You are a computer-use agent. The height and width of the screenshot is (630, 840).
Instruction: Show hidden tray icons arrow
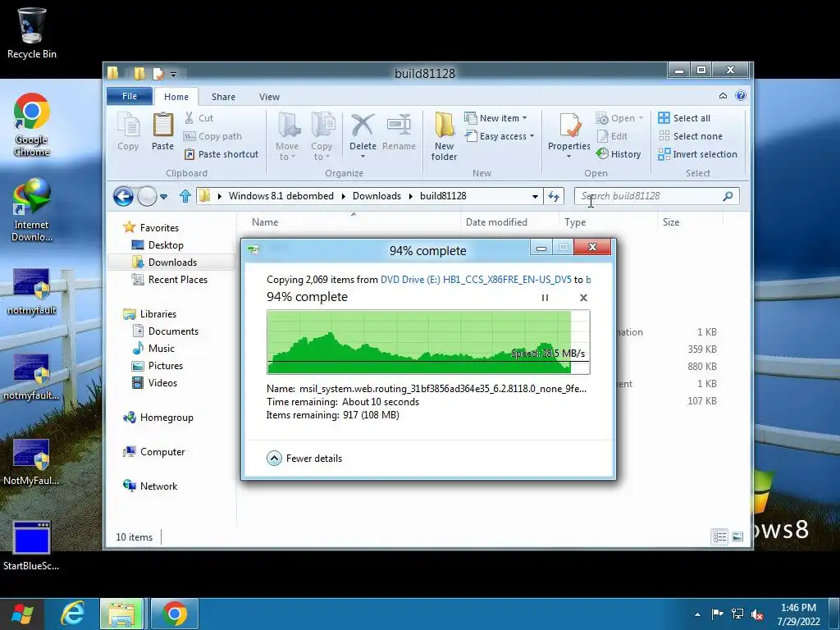[x=697, y=614]
